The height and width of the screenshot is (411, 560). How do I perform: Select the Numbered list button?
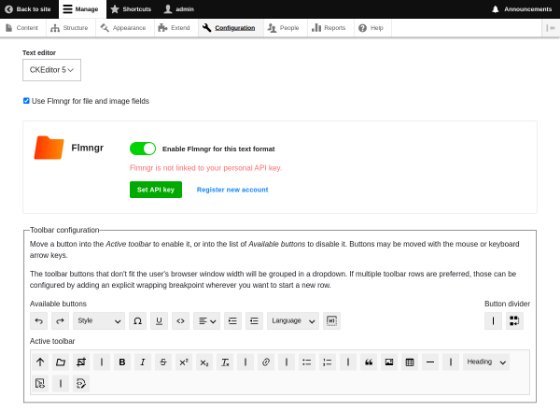tap(327, 362)
